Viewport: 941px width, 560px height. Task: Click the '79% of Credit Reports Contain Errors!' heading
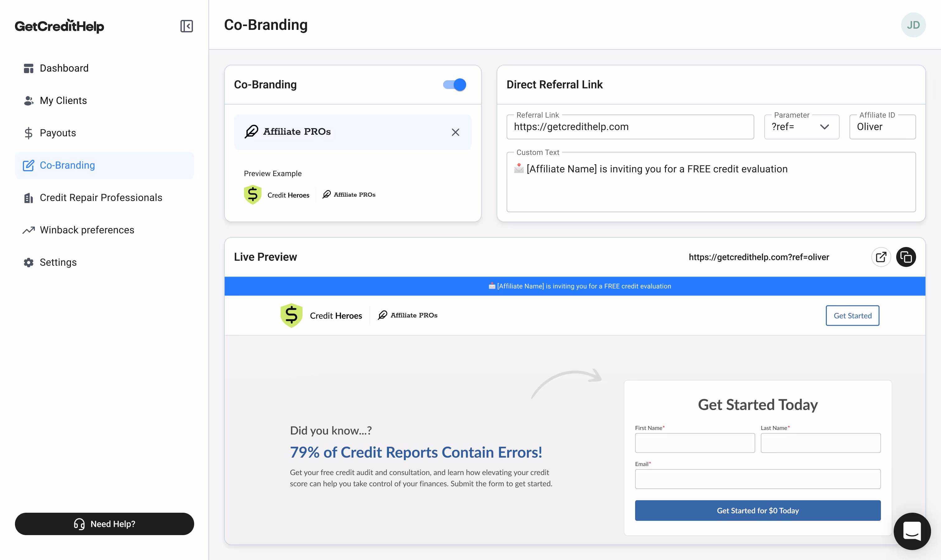pyautogui.click(x=416, y=452)
